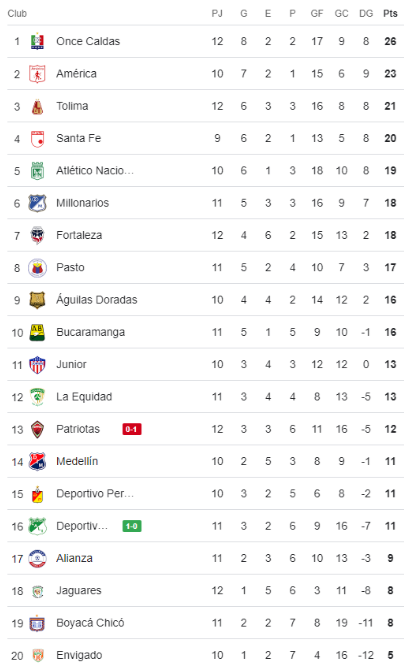Image resolution: width=404 pixels, height=670 pixels.
Task: Click the Pts column header
Action: coord(390,14)
